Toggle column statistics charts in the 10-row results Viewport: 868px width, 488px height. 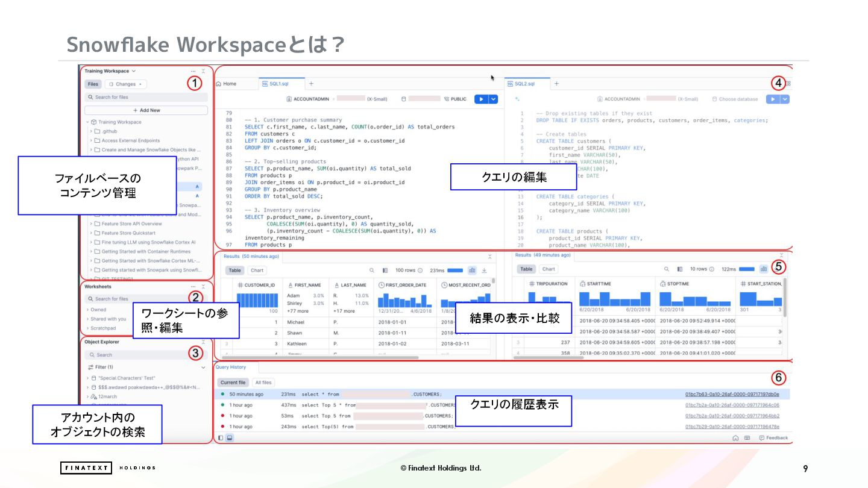click(x=764, y=269)
